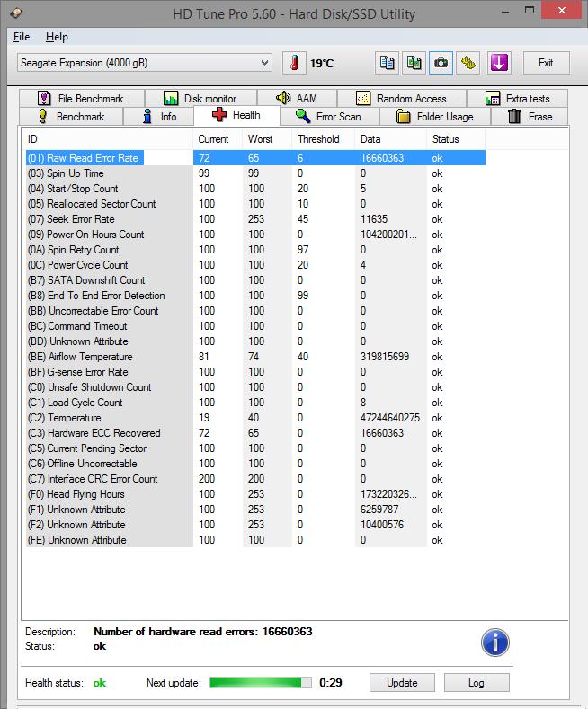Select the Command Timeout row

(255, 326)
